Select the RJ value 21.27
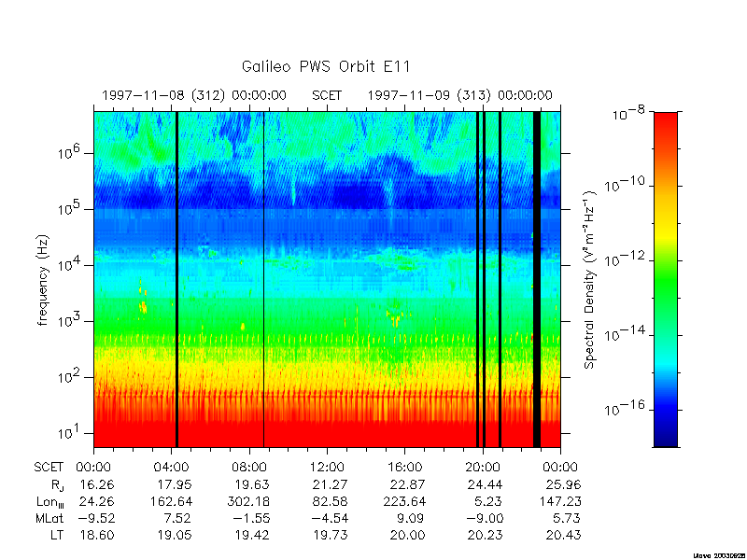Image resolution: width=747 pixels, height=560 pixels. [x=331, y=484]
